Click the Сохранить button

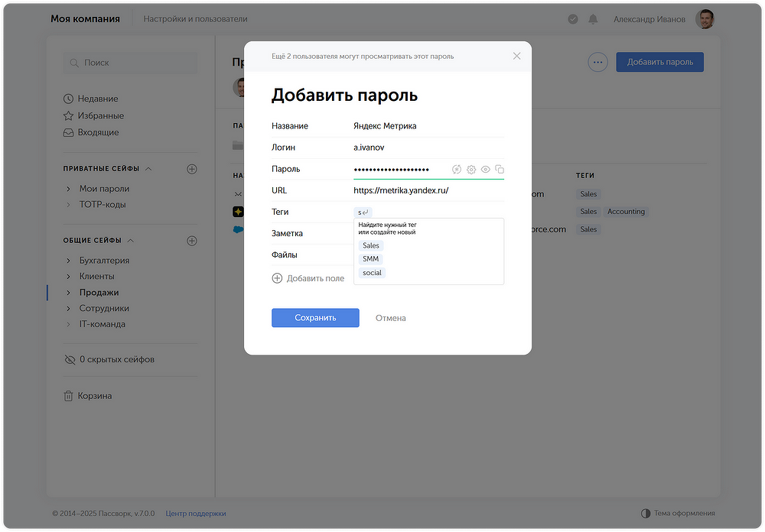tap(315, 317)
